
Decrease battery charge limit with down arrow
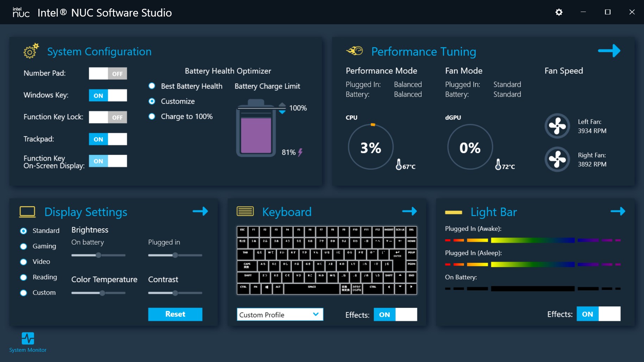point(282,112)
